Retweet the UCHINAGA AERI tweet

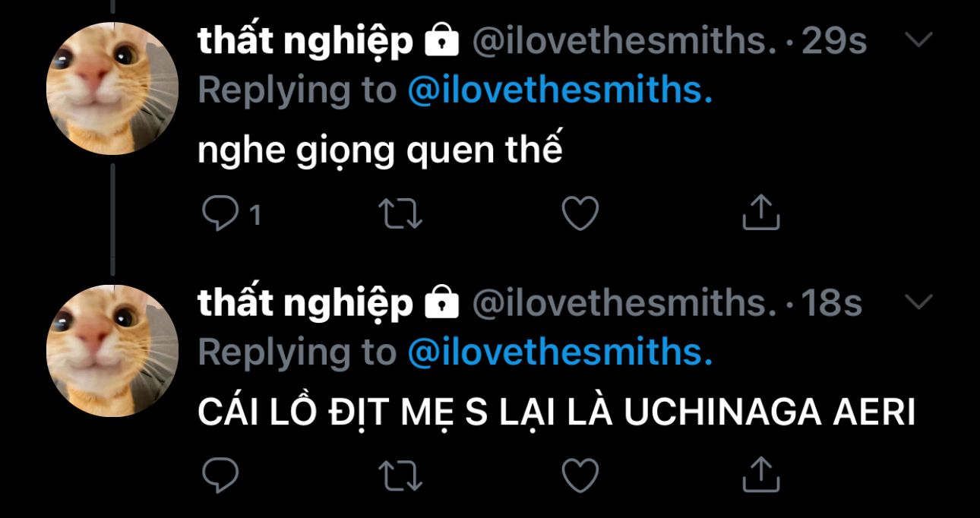(400, 476)
